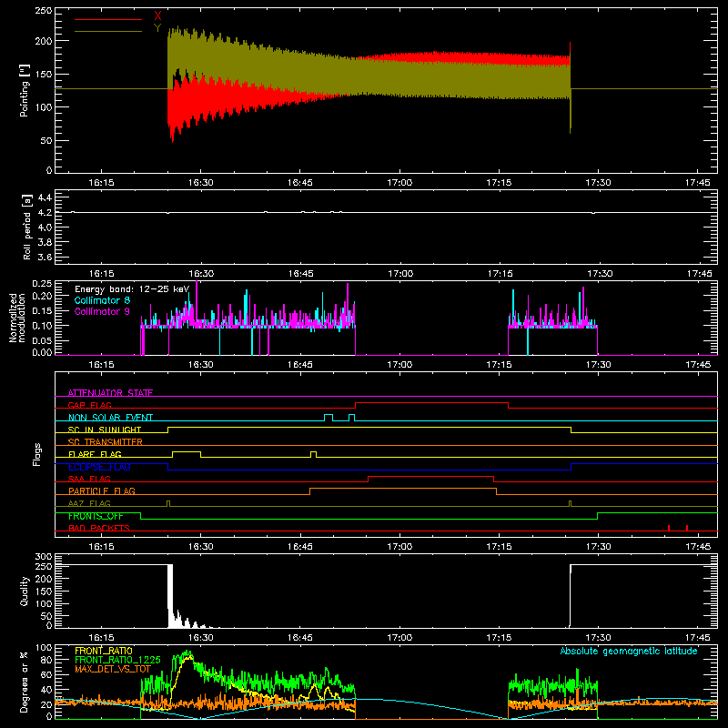Click the 'Pointing' vertical axis title
This screenshot has height=728, width=728.
(25, 90)
